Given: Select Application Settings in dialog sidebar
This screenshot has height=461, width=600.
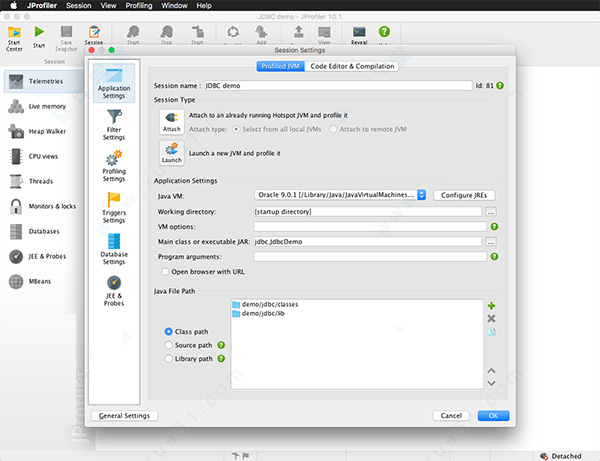Looking at the screenshot, I should click(x=114, y=83).
